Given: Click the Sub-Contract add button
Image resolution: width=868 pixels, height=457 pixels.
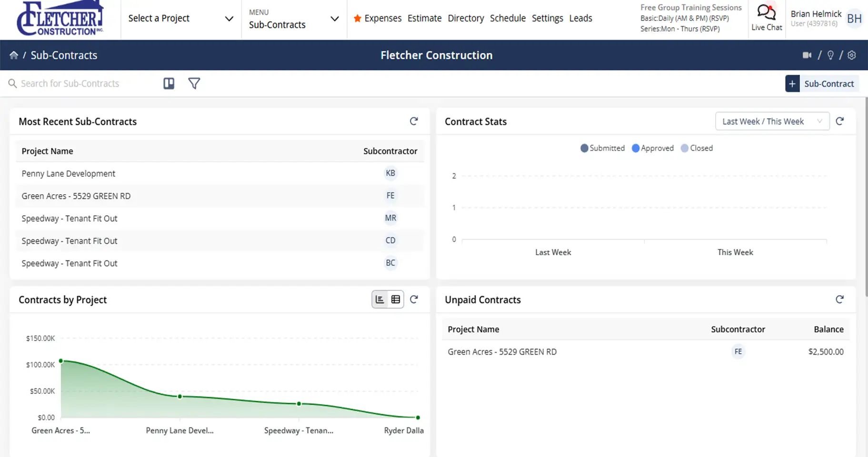Looking at the screenshot, I should tap(822, 84).
